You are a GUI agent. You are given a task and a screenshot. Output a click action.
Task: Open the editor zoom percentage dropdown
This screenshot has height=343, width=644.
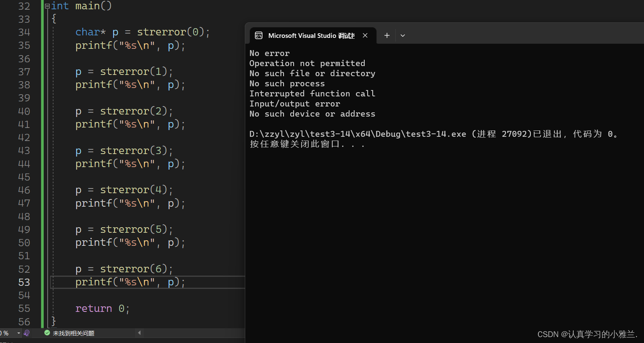(19, 333)
